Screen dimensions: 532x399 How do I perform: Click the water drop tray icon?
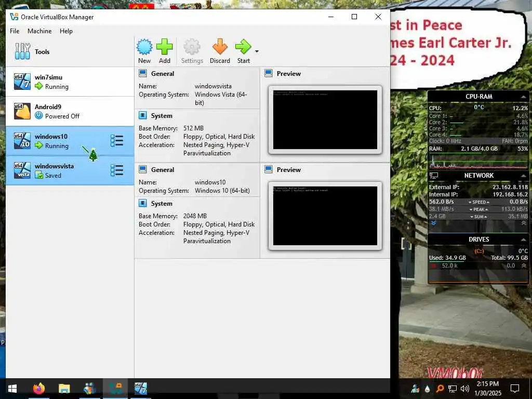pyautogui.click(x=427, y=389)
